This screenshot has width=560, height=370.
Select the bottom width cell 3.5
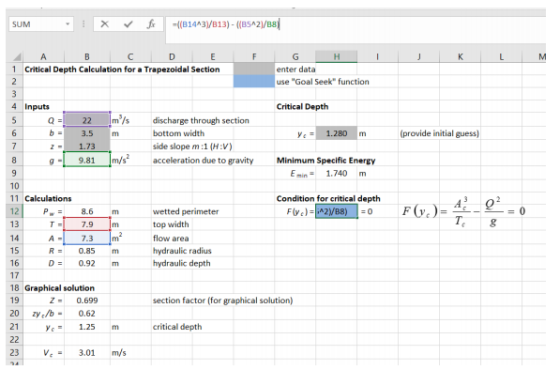click(87, 133)
